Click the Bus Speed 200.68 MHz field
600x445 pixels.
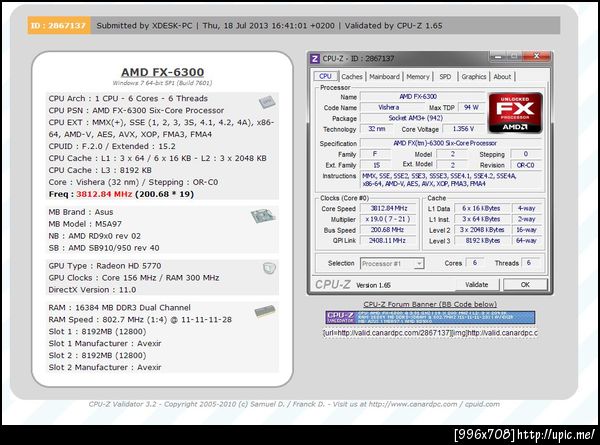pyautogui.click(x=389, y=230)
